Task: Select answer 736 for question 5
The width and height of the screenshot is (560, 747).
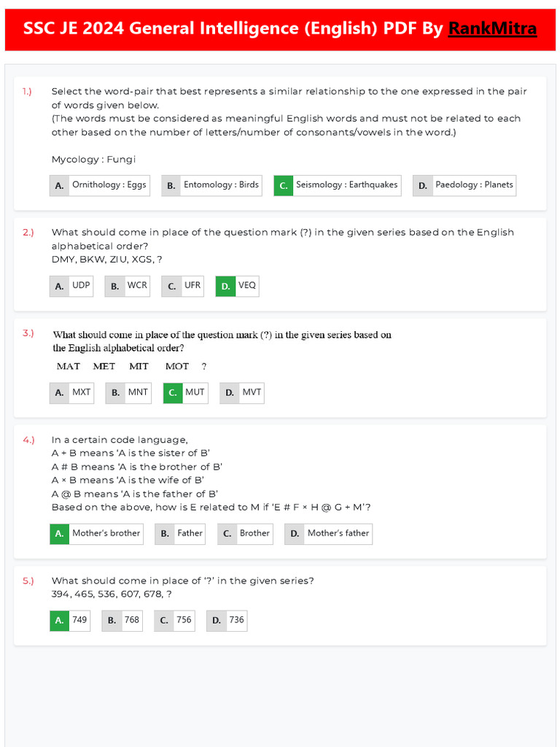Action: pyautogui.click(x=227, y=620)
